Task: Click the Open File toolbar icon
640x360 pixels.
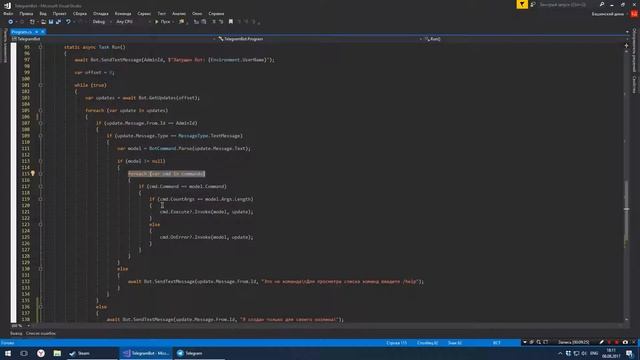Action: click(43, 22)
